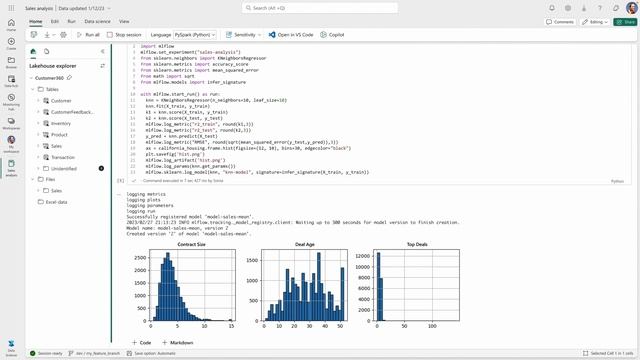Collapse the cell output toggle
The height and width of the screenshot is (360, 640).
tap(119, 194)
